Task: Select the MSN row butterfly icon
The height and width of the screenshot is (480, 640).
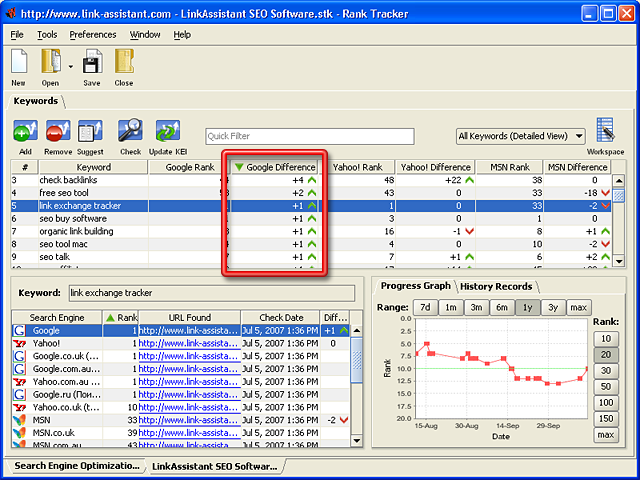Action: 19,420
